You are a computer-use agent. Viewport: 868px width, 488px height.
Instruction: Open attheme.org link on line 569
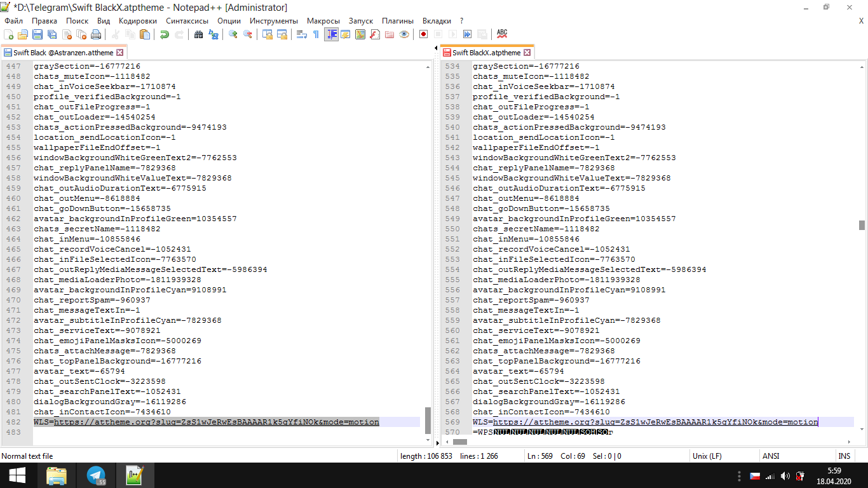[x=656, y=422]
